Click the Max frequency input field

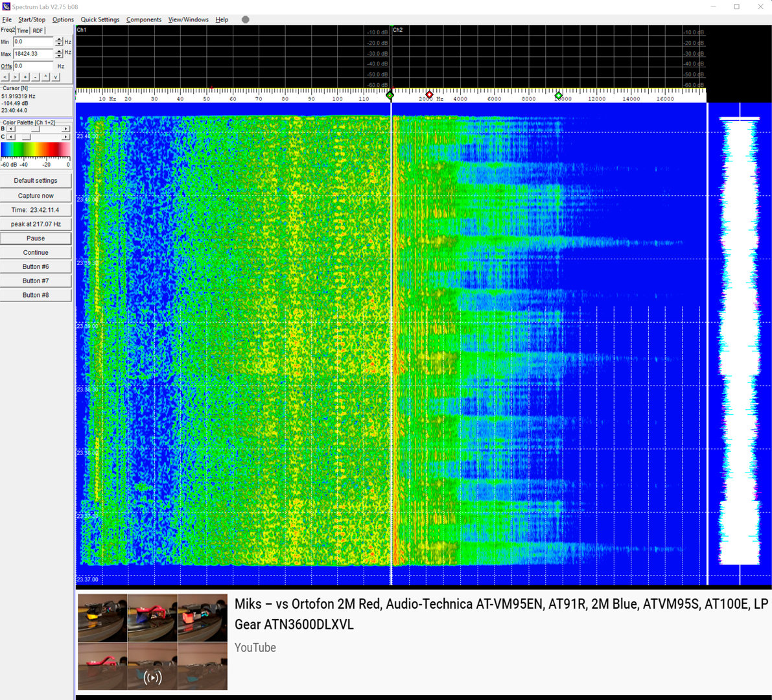33,54
